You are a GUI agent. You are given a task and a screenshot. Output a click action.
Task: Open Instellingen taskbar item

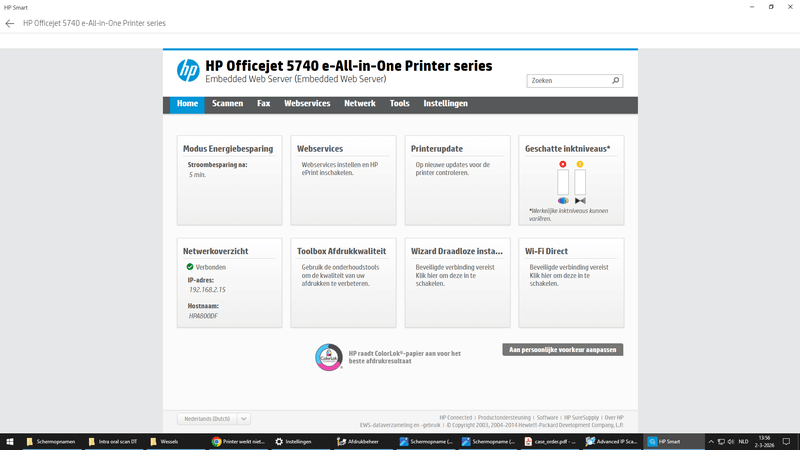(294, 442)
